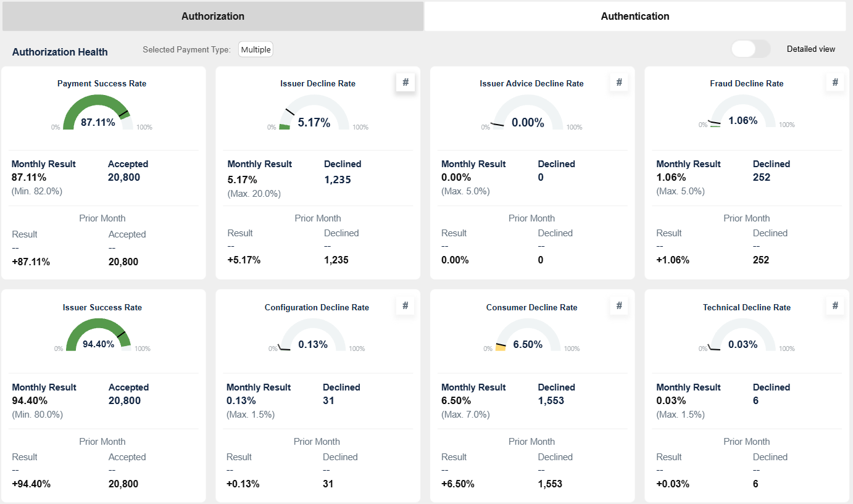Open the Selected Payment Type dropdown
The height and width of the screenshot is (504, 853).
click(x=256, y=49)
